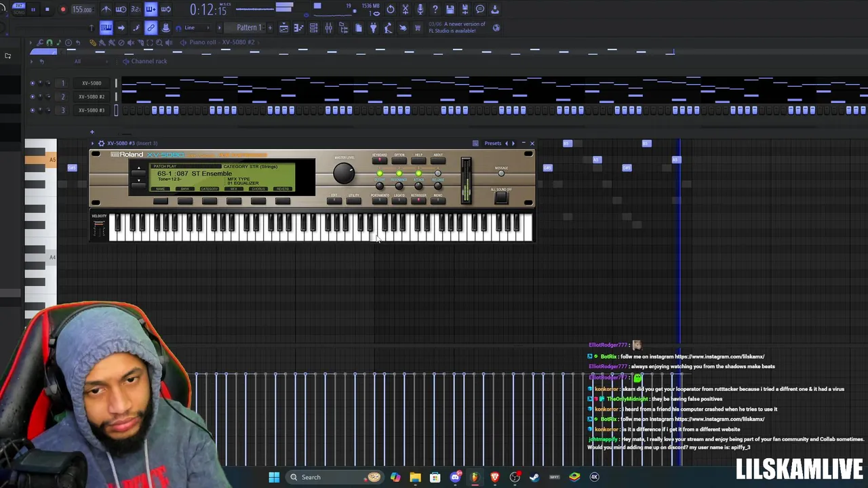Open the Browser view icon

tap(344, 28)
